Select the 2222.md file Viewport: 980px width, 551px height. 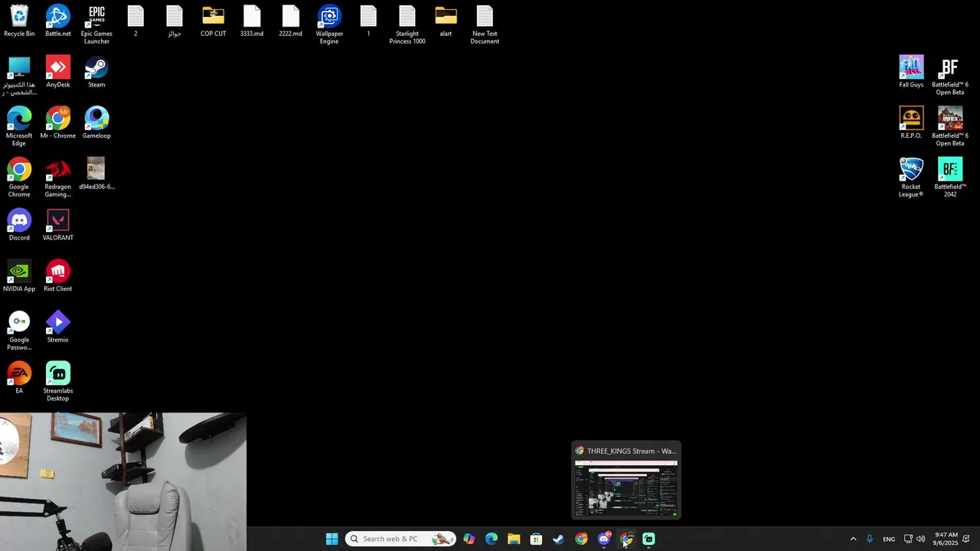(290, 21)
